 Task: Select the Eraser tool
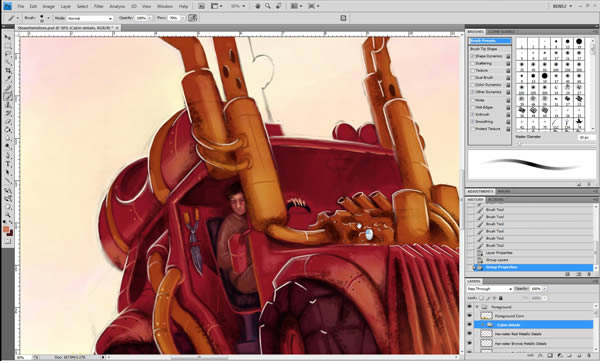tap(7, 122)
